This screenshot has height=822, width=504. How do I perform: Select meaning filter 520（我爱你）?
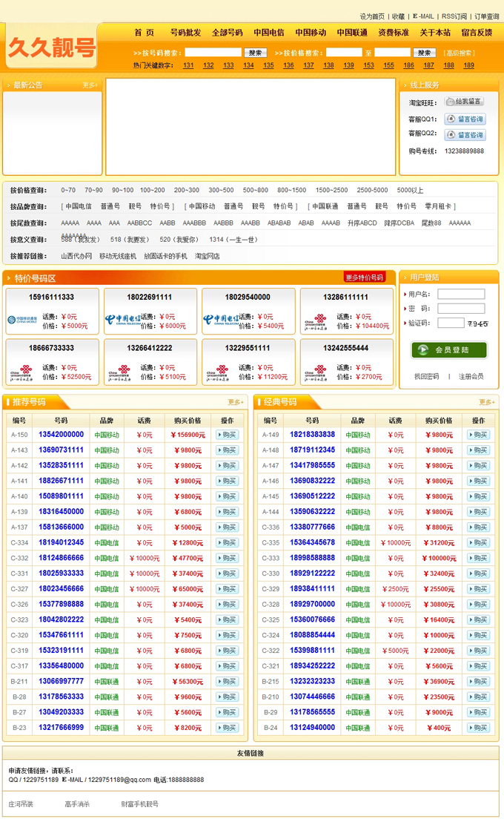179,240
